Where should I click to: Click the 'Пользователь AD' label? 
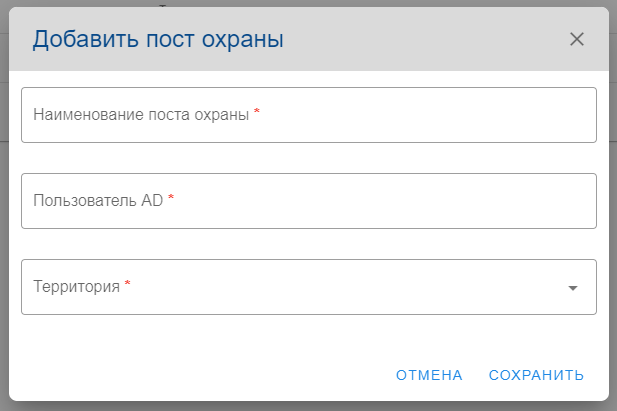click(98, 200)
